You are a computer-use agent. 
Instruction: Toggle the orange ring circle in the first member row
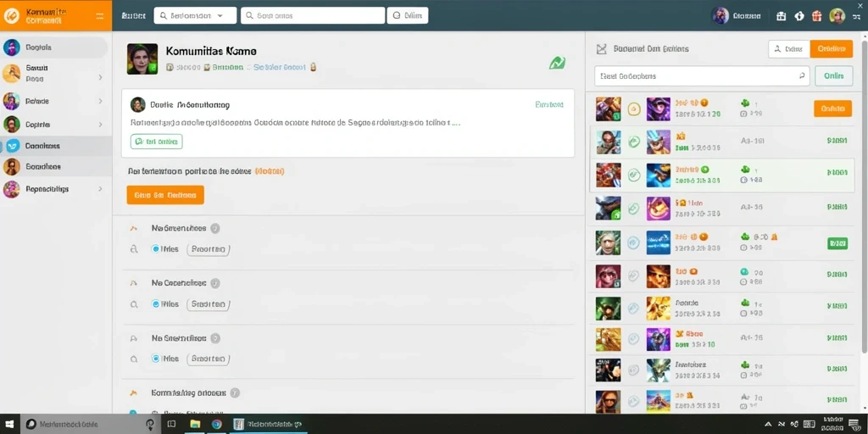point(634,109)
